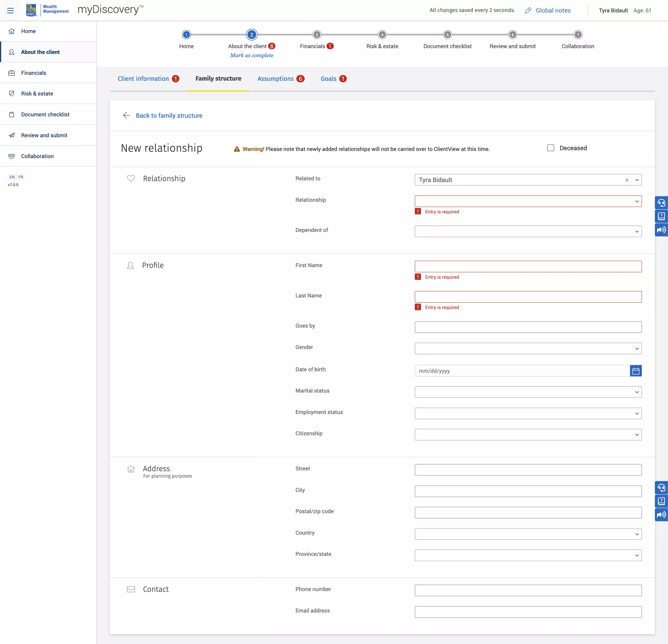
Task: Click speaker announcement icon beside Dependent of
Action: click(x=661, y=230)
